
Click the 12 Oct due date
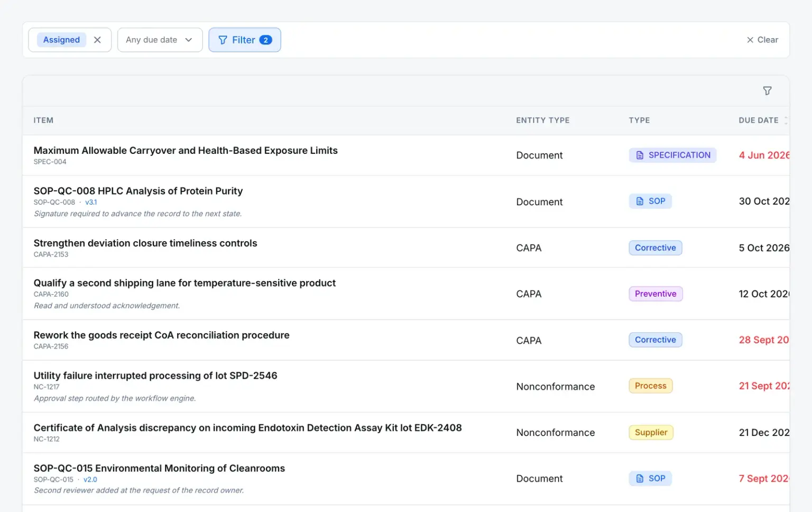click(x=764, y=294)
